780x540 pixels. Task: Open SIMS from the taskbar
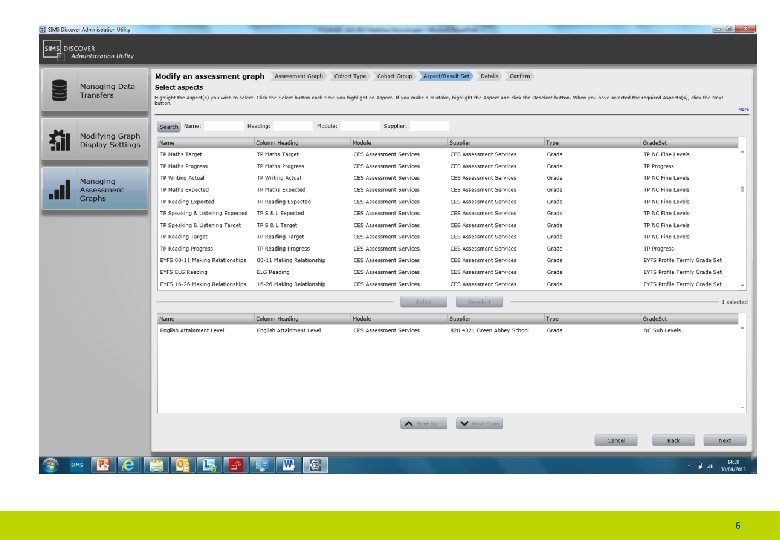click(x=77, y=465)
